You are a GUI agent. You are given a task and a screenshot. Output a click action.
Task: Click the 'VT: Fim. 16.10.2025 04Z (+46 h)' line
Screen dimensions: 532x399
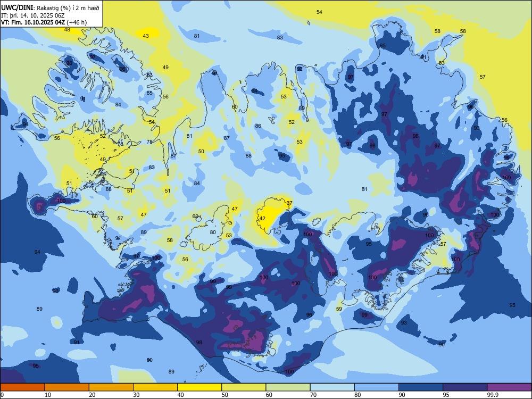[44, 22]
